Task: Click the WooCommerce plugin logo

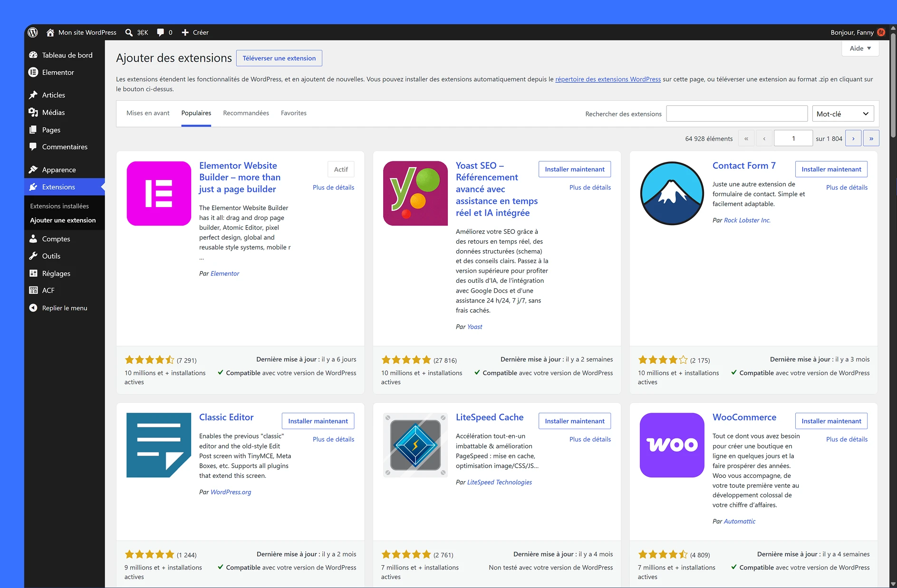Action: click(672, 445)
